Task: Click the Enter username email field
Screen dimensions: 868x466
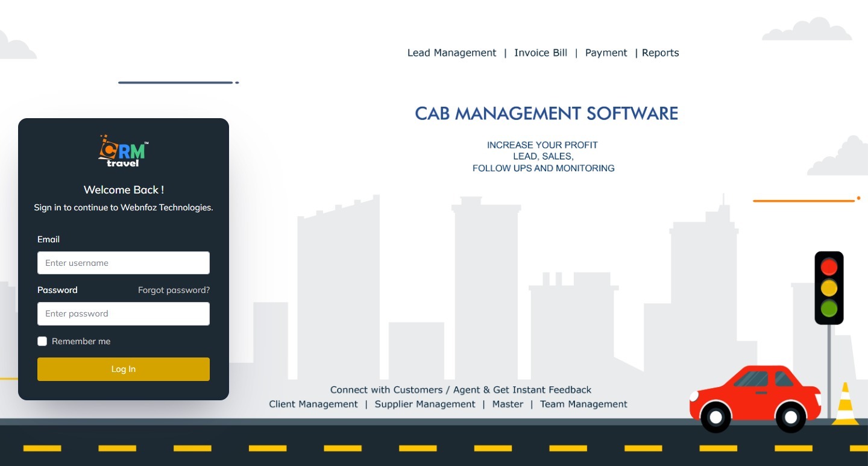Action: (x=123, y=263)
